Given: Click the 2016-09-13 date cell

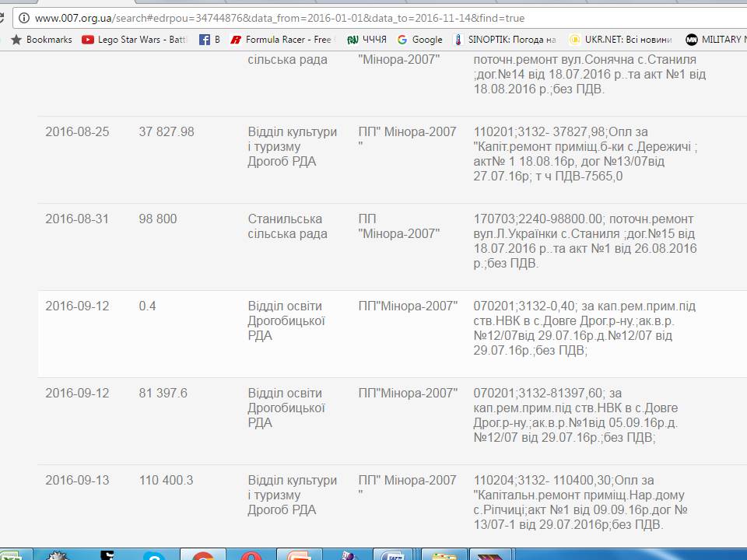Looking at the screenshot, I should [x=77, y=481].
